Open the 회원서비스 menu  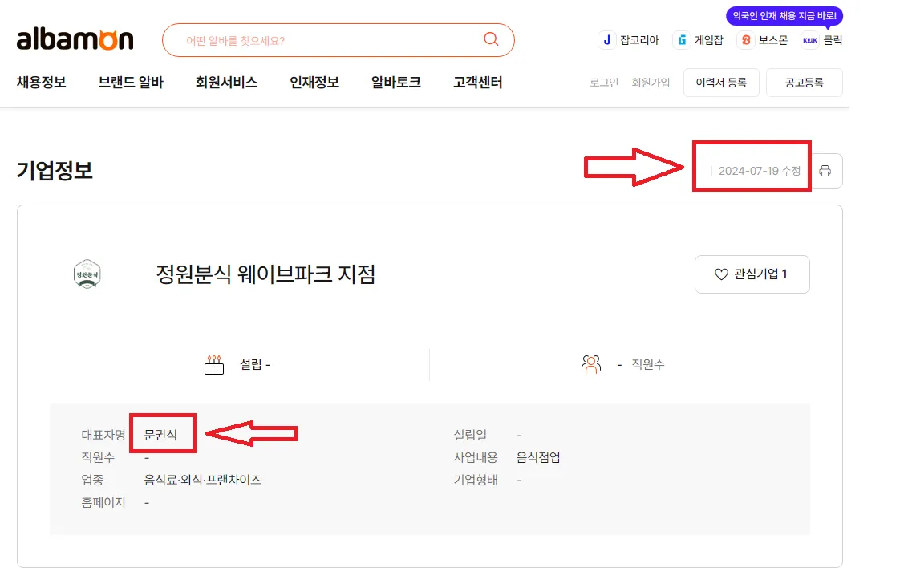click(226, 83)
